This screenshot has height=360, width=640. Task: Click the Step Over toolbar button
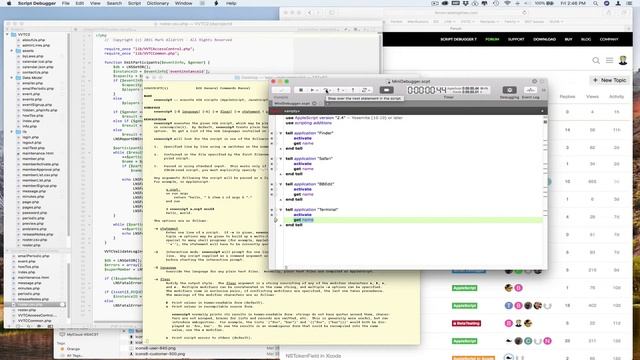pos(326,90)
